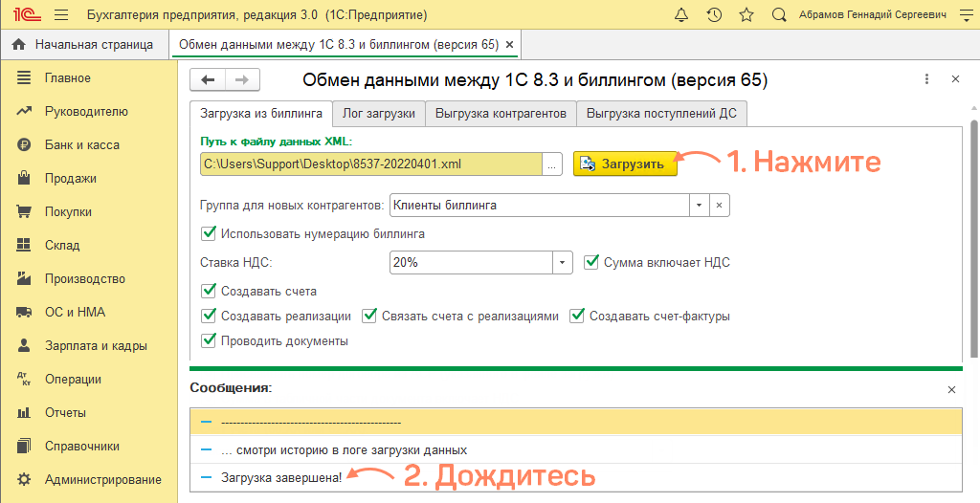Image resolution: width=980 pixels, height=503 pixels.
Task: Toggle Использовать нумерацию биллинга checkbox
Action: 208,234
